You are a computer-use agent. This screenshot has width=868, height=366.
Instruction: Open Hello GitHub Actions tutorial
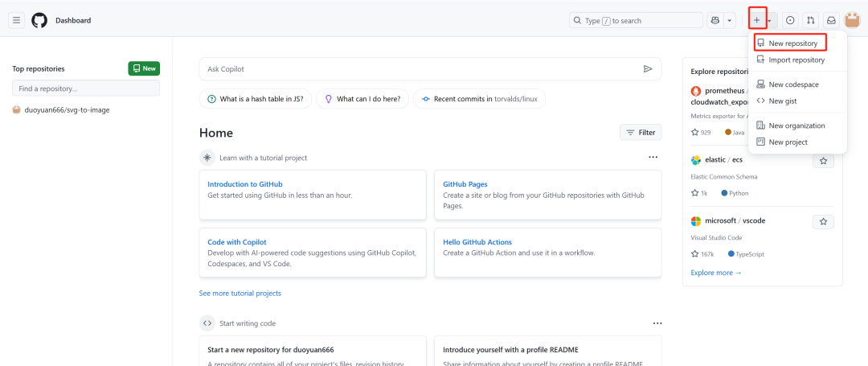click(x=477, y=242)
